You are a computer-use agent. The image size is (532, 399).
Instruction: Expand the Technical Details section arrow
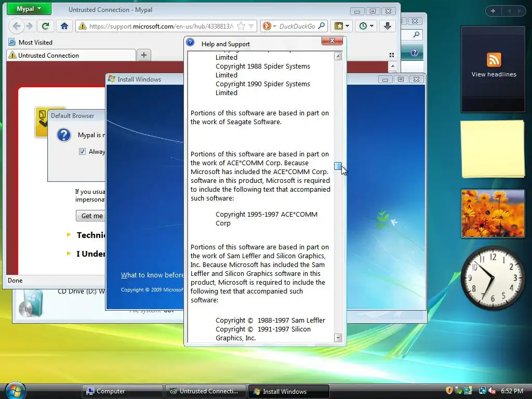pos(69,234)
